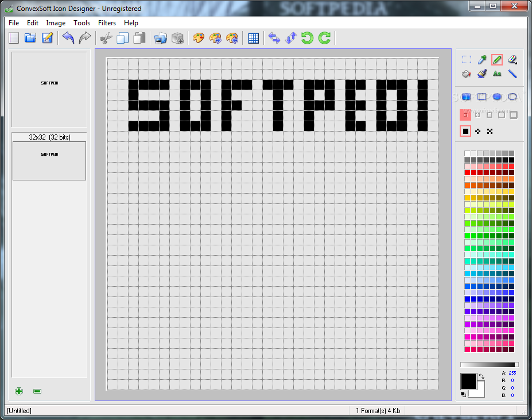Click the 32x32 format thumbnail
532x420 pixels.
point(49,161)
